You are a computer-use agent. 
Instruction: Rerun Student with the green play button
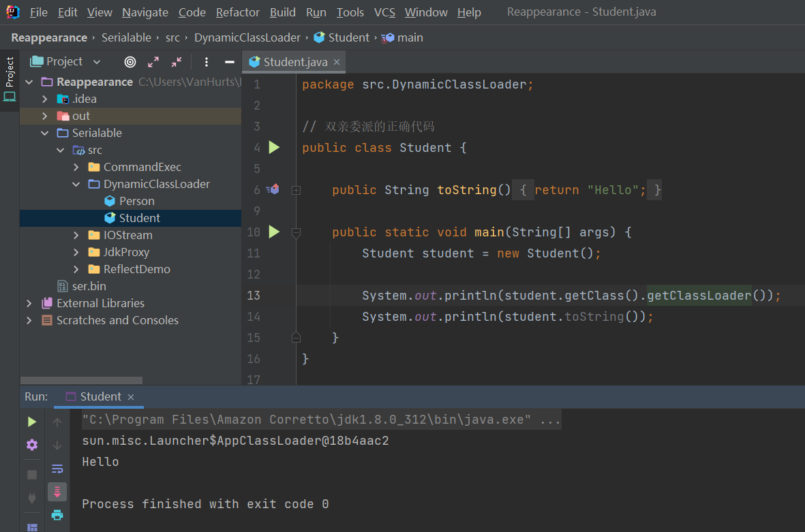click(x=32, y=422)
